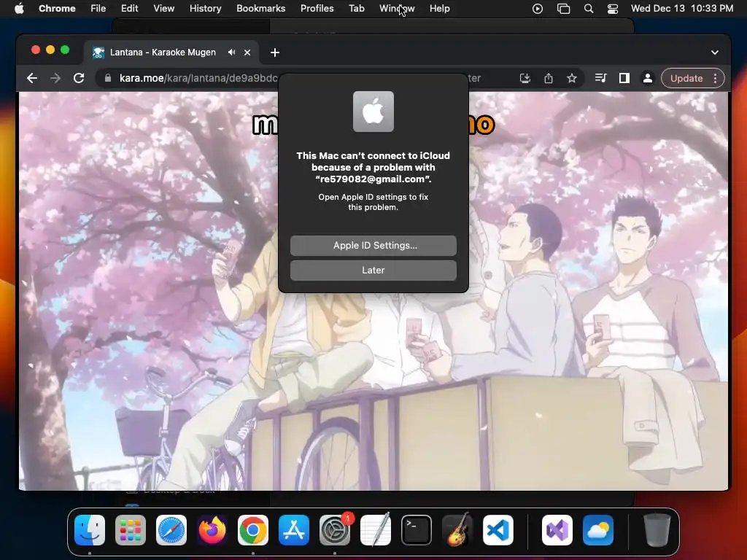Open TextEdit from the Dock

376,529
